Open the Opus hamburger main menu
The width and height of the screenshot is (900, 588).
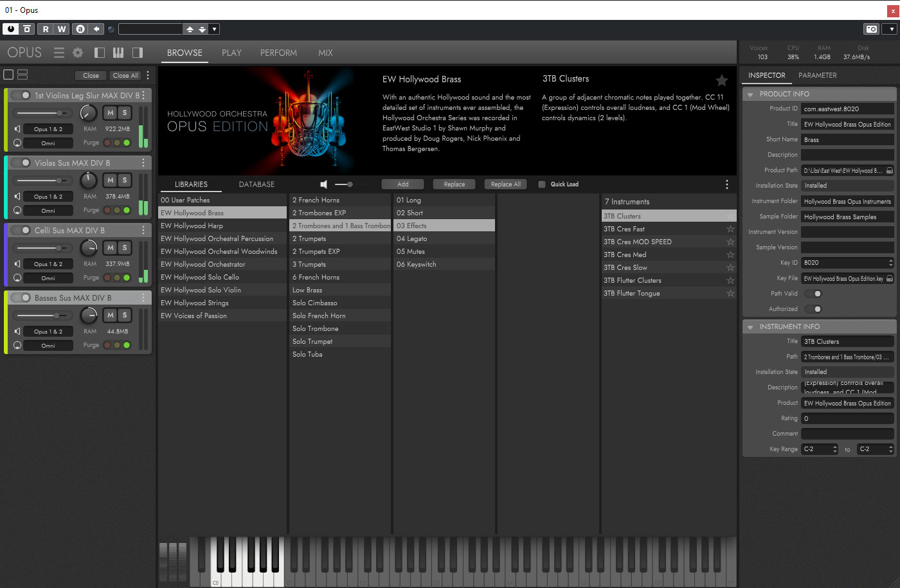click(x=59, y=53)
